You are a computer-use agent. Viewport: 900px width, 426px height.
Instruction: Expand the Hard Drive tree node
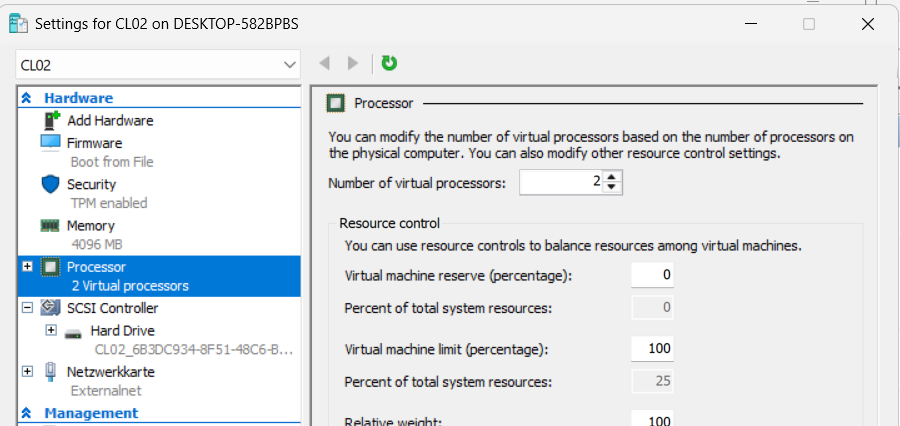[51, 330]
